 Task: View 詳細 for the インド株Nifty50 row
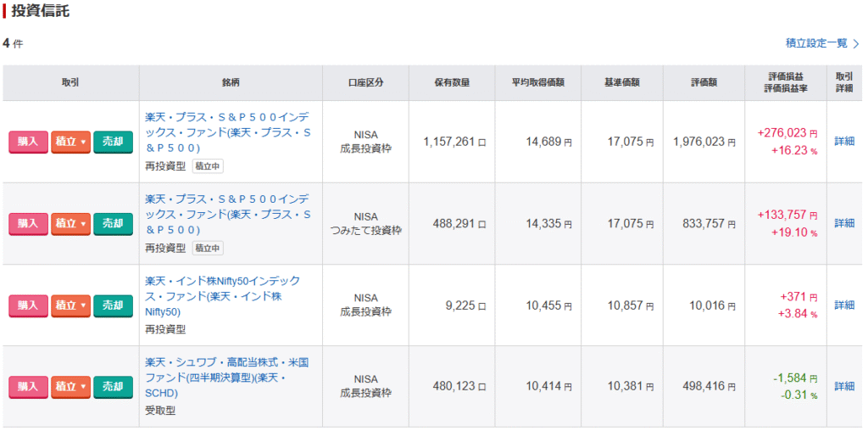pyautogui.click(x=844, y=305)
